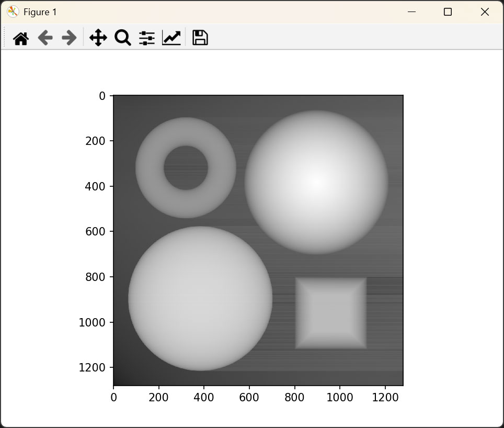Click the bright center of the upper-right sphere
Screen dimensions: 504x428
(316, 182)
